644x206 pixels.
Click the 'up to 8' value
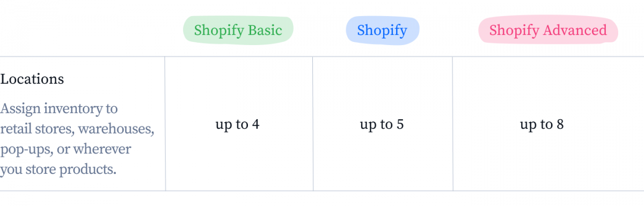click(541, 124)
